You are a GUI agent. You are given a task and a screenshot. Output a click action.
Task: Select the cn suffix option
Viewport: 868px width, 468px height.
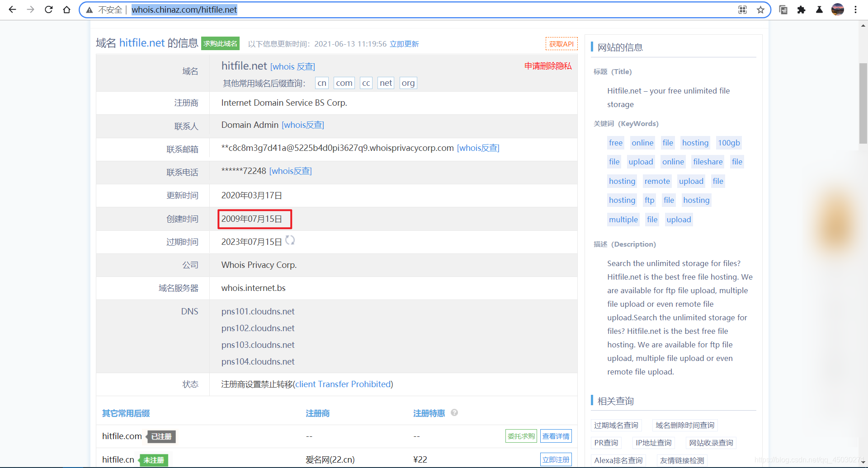[x=322, y=83]
